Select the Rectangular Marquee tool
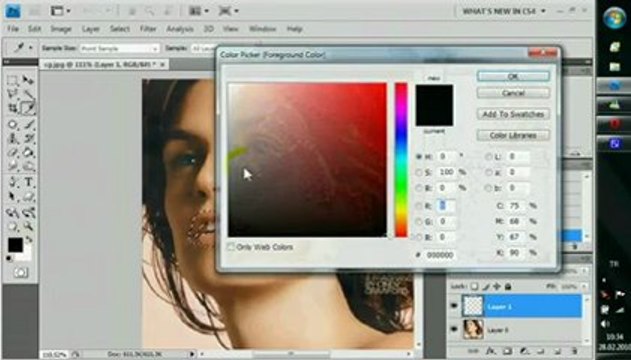 [12, 80]
